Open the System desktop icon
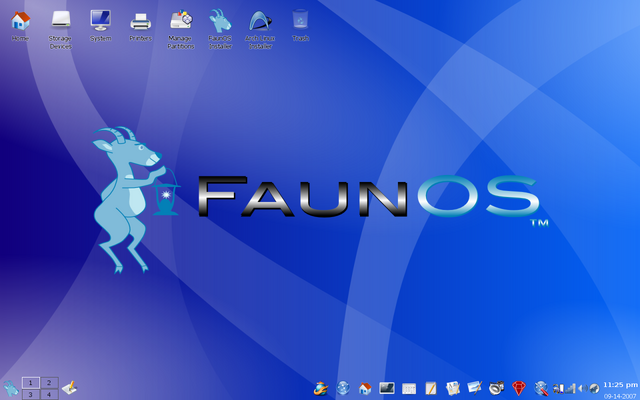The width and height of the screenshot is (640, 400). (100, 26)
